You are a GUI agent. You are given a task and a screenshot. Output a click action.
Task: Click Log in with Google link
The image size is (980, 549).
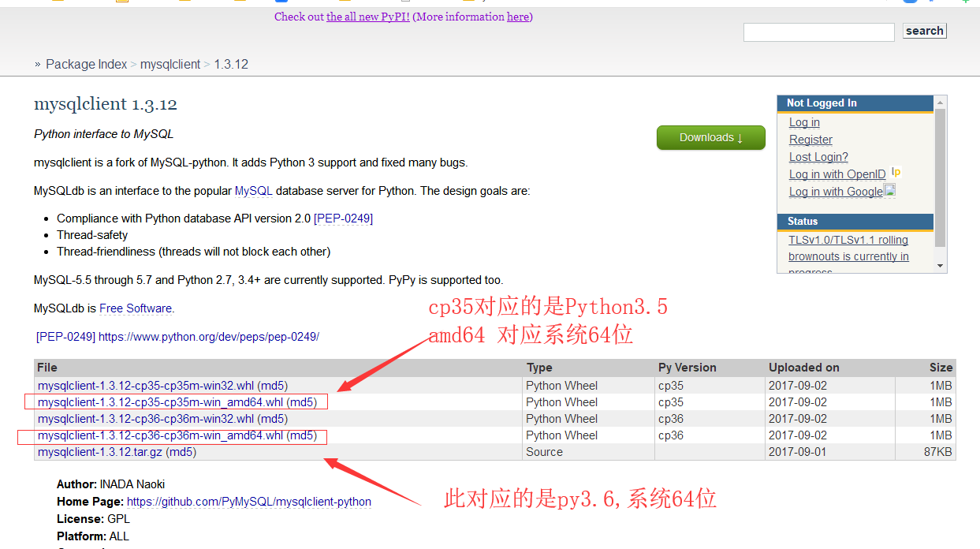point(836,192)
